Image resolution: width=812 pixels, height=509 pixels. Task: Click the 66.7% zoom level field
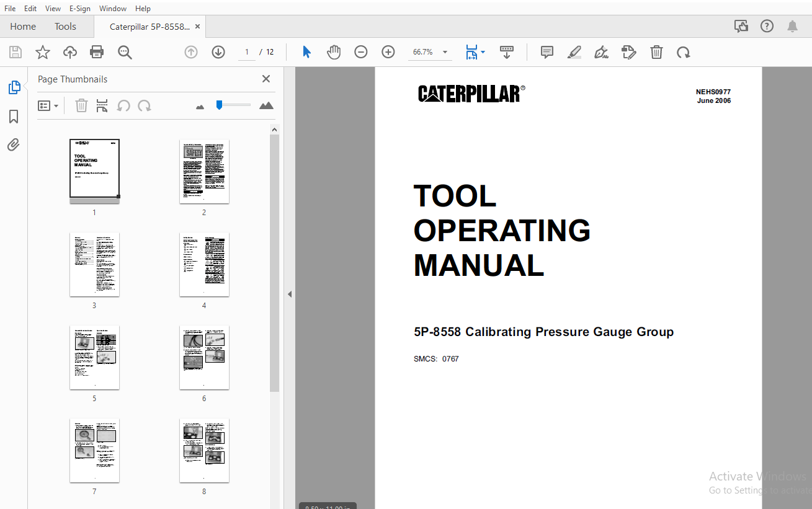tap(423, 52)
